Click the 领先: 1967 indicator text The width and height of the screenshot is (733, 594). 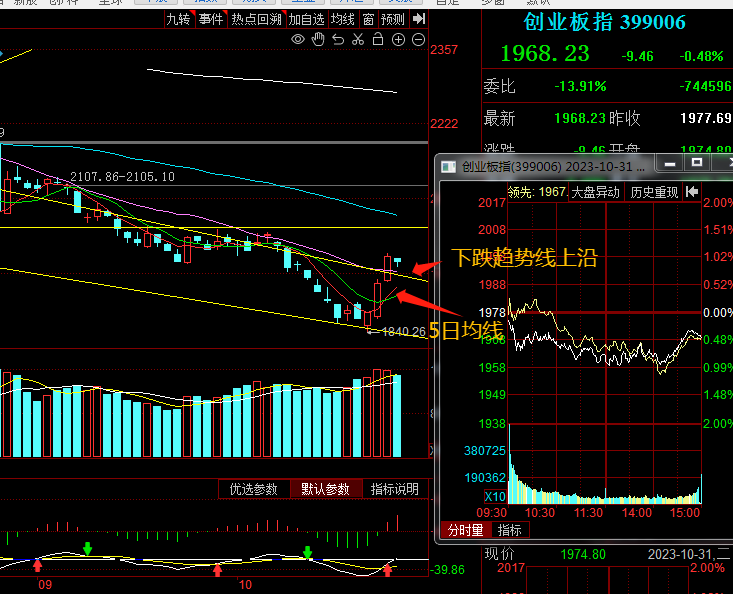[x=538, y=192]
